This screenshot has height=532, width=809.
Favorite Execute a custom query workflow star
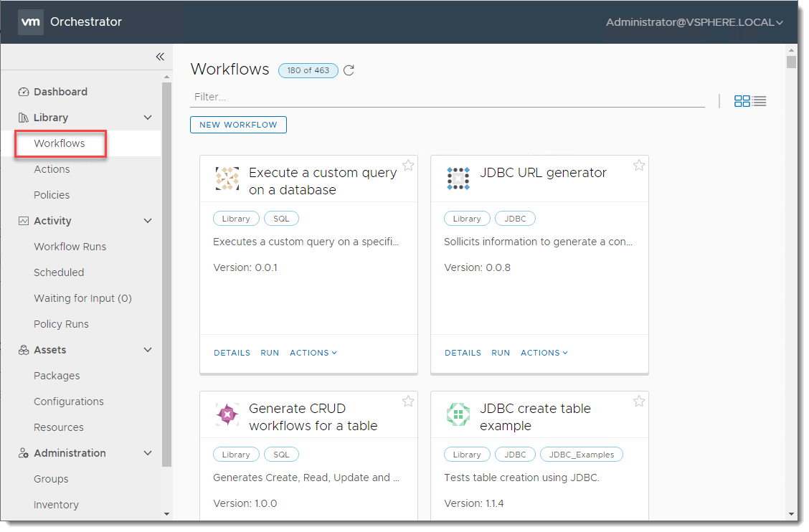(408, 166)
